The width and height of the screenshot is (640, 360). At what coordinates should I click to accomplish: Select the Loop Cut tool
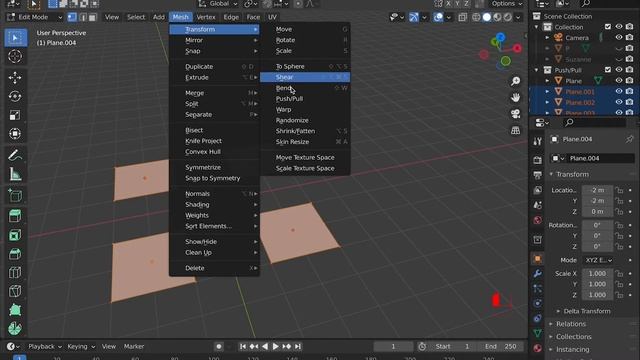click(16, 273)
